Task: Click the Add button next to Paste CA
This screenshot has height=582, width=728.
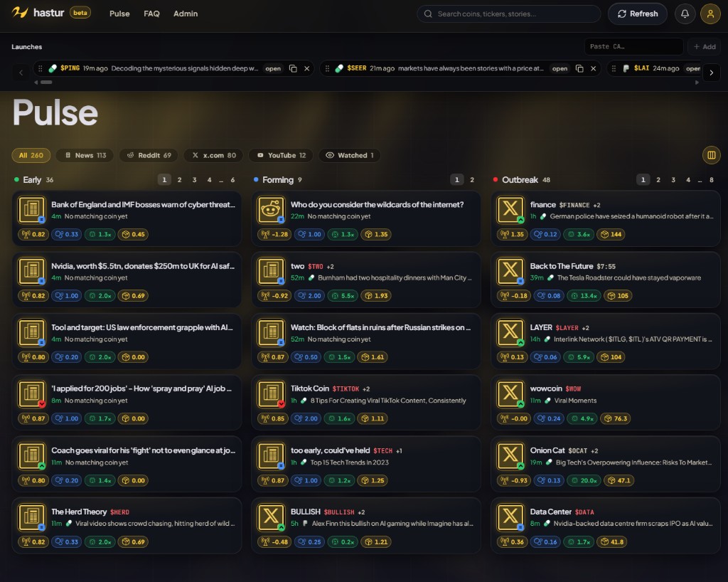Action: (705, 46)
